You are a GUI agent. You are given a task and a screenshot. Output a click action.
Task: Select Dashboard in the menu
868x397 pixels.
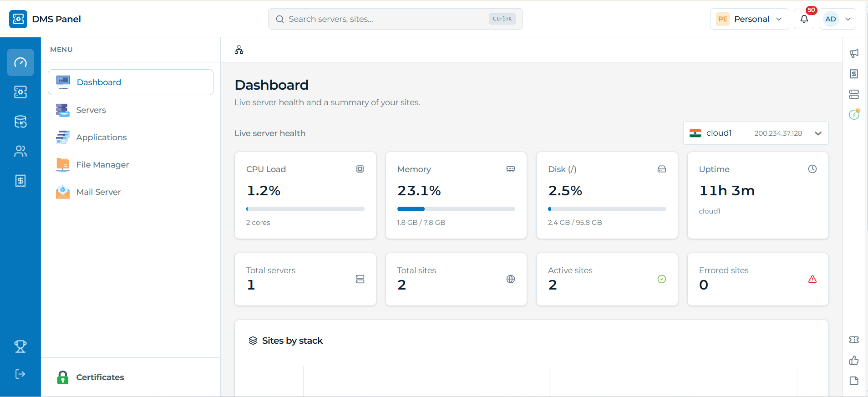point(131,82)
